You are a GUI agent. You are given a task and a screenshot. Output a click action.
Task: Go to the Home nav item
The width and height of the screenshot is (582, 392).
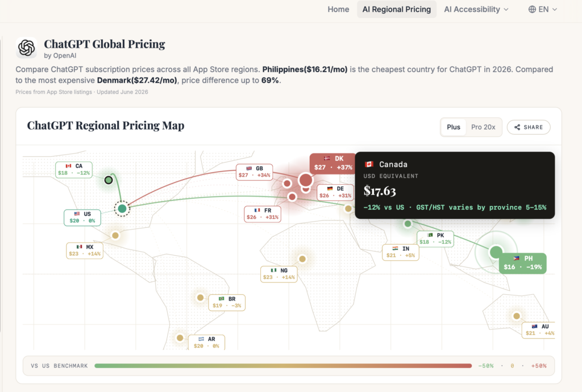[339, 9]
